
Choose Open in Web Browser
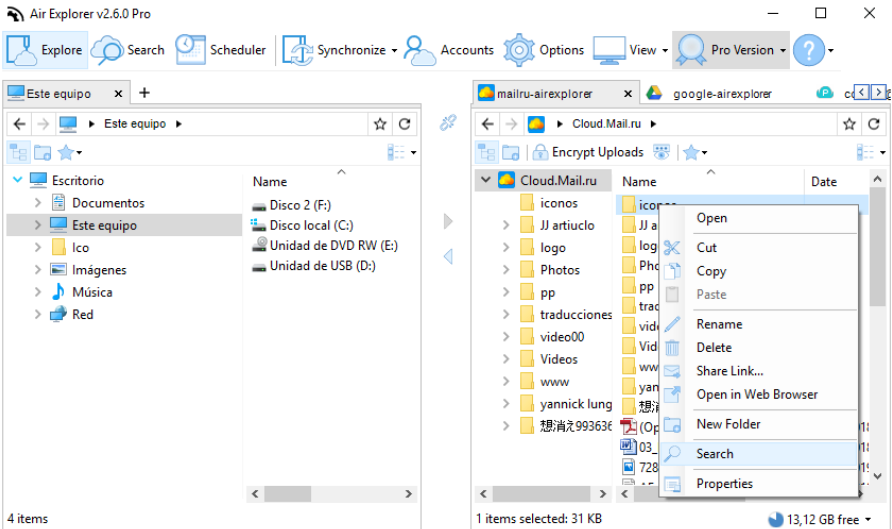click(759, 394)
